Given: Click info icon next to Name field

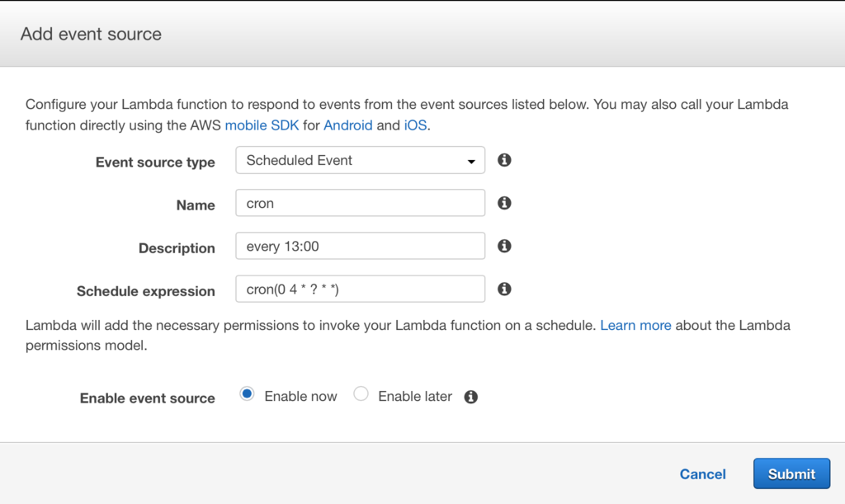Looking at the screenshot, I should [504, 203].
